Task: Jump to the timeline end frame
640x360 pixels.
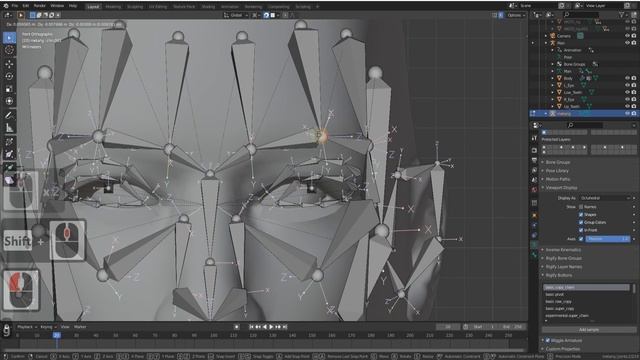Action: click(x=284, y=327)
